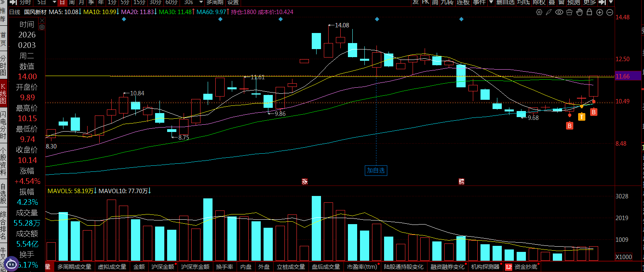The height and width of the screenshot is (272, 644).
Task: Toggle 均线 moving averages display
Action: pyautogui.click(x=523, y=2)
